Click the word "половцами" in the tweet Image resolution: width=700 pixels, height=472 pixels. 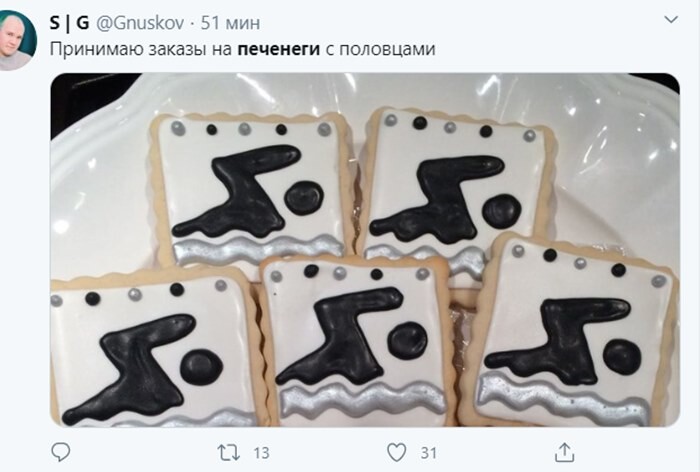tap(387, 49)
